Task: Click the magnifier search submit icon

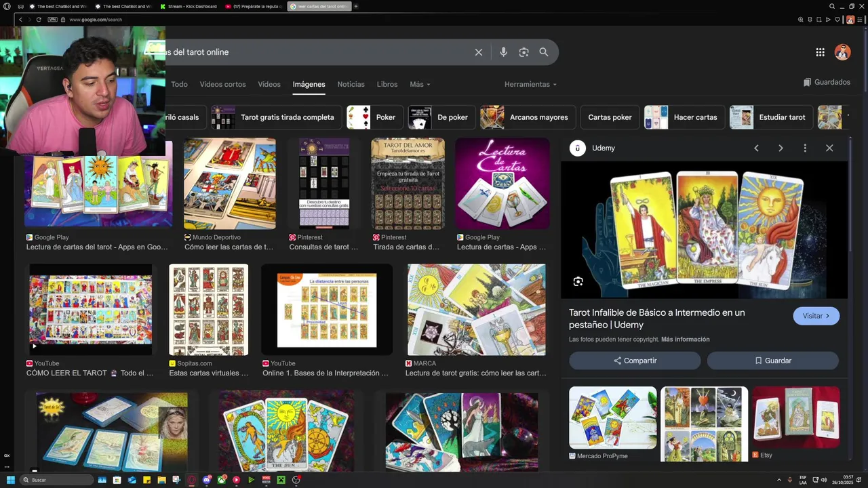Action: pyautogui.click(x=544, y=52)
